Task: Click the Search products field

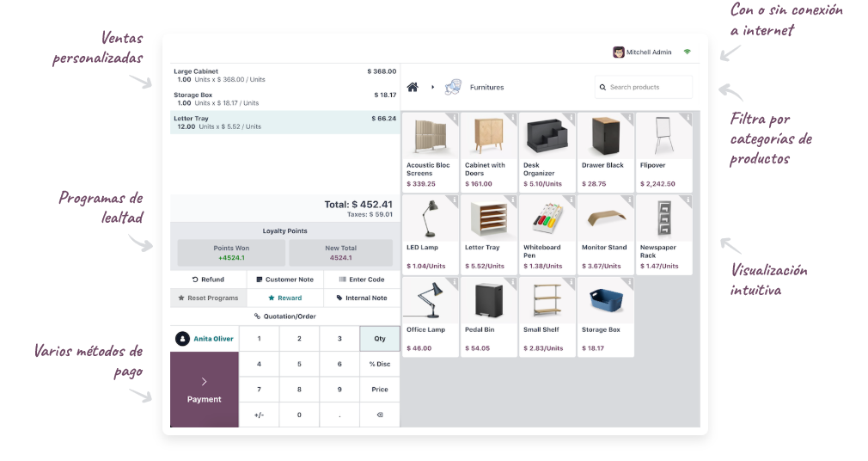Action: coord(644,87)
